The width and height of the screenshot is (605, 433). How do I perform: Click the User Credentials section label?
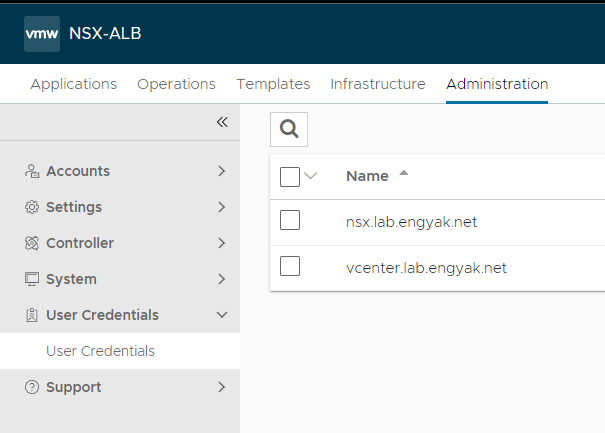(102, 315)
